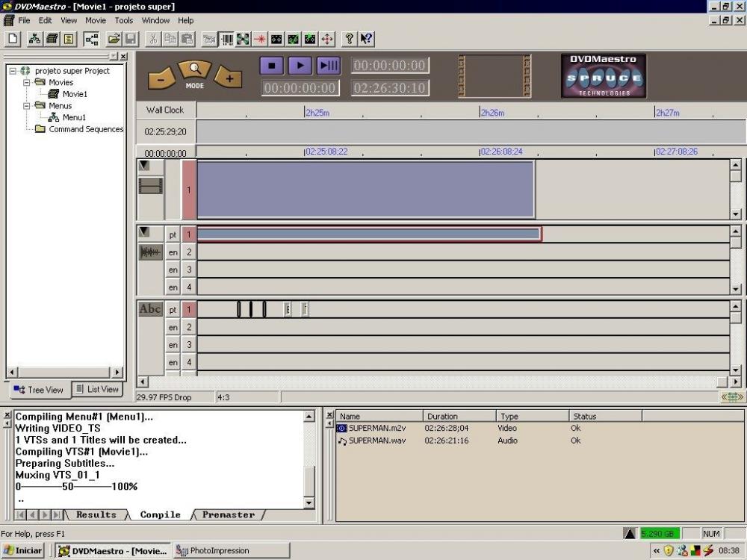747x560 pixels.
Task: Collapse the audio track disclosure triangle
Action: [144, 232]
